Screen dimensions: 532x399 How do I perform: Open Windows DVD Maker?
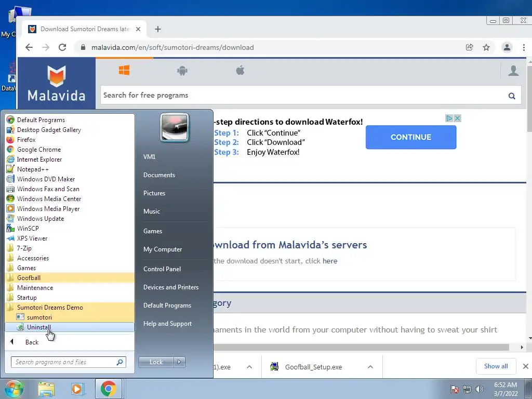click(x=70, y=179)
